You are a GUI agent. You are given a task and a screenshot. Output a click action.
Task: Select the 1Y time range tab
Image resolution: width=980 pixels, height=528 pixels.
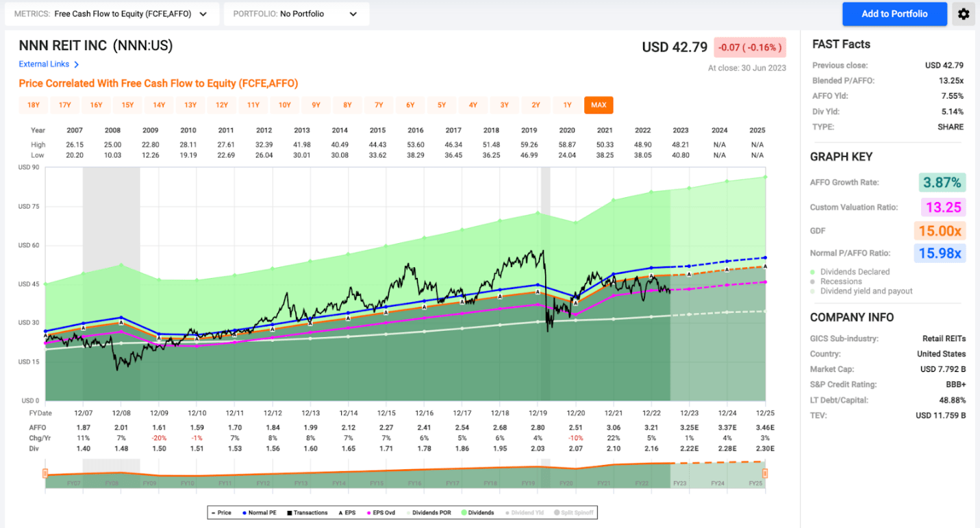point(567,105)
